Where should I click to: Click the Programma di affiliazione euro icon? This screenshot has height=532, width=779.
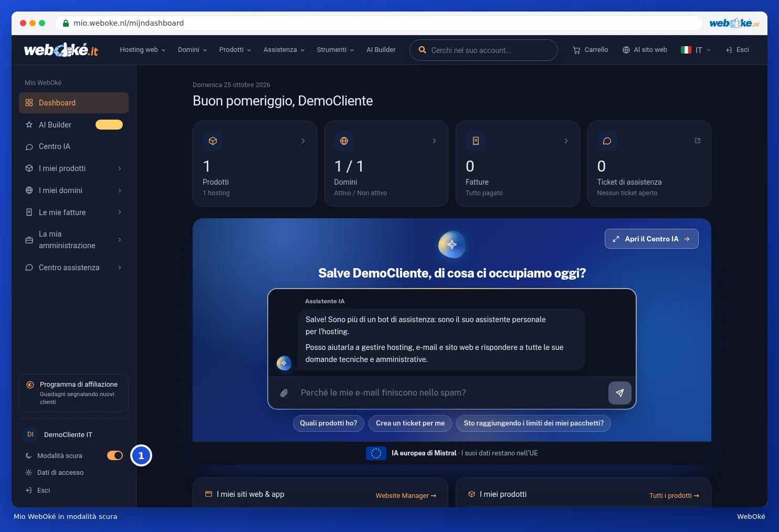[x=30, y=385]
